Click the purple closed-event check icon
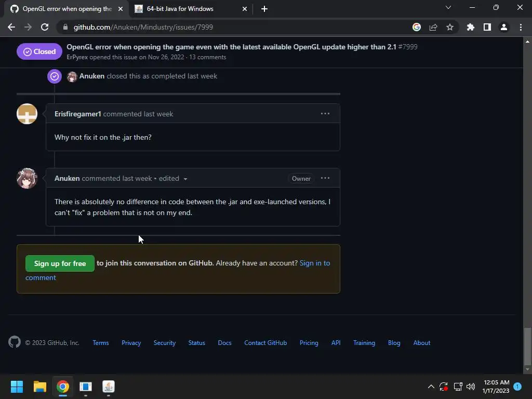The width and height of the screenshot is (532, 399). [x=54, y=76]
